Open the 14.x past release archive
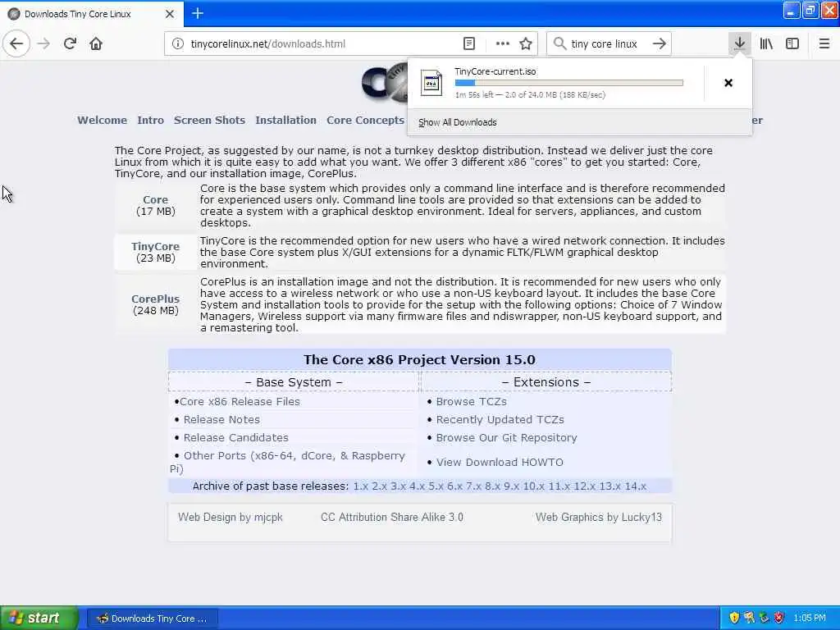This screenshot has height=630, width=840. click(x=636, y=486)
